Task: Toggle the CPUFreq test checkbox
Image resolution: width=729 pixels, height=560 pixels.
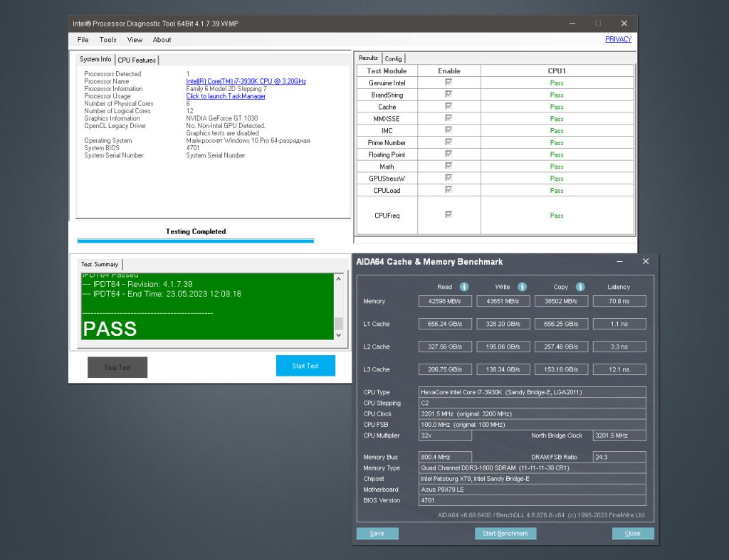Action: tap(449, 215)
